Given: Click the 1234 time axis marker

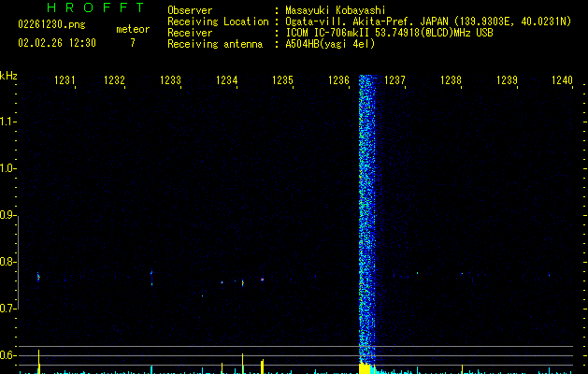Looking at the screenshot, I should tap(227, 79).
